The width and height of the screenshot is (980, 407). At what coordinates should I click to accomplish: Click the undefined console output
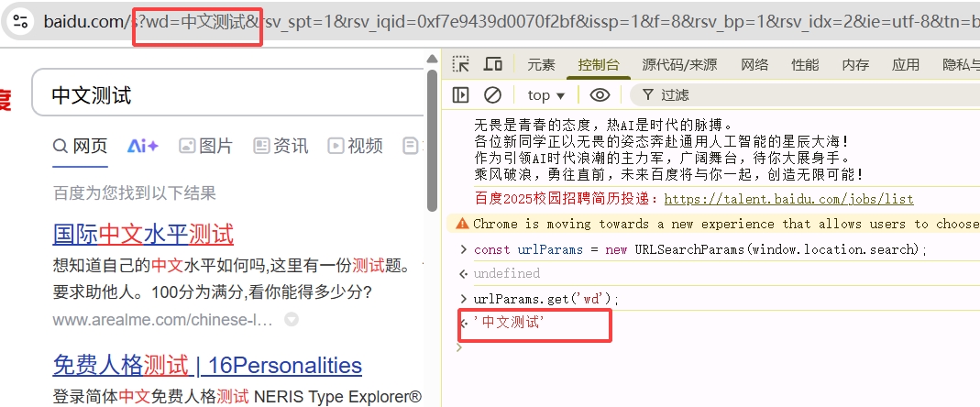(506, 274)
